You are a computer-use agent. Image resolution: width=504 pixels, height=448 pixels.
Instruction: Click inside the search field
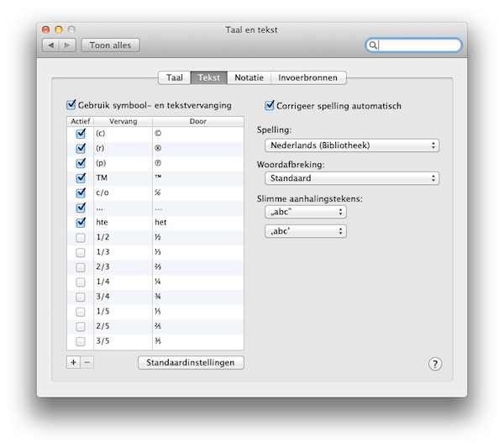tap(418, 45)
